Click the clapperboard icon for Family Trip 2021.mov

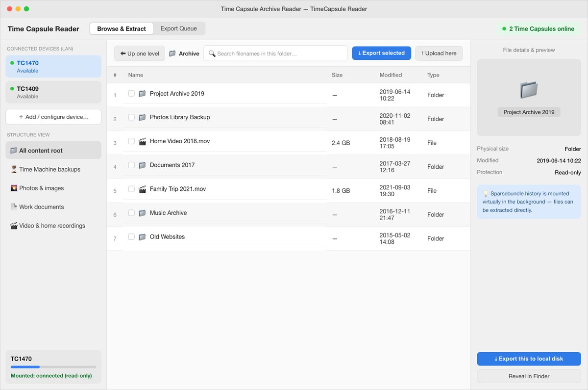[142, 189]
